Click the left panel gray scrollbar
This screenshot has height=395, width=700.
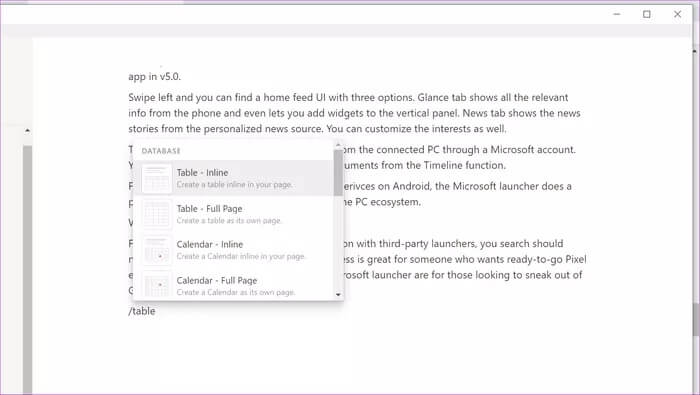(x=27, y=269)
